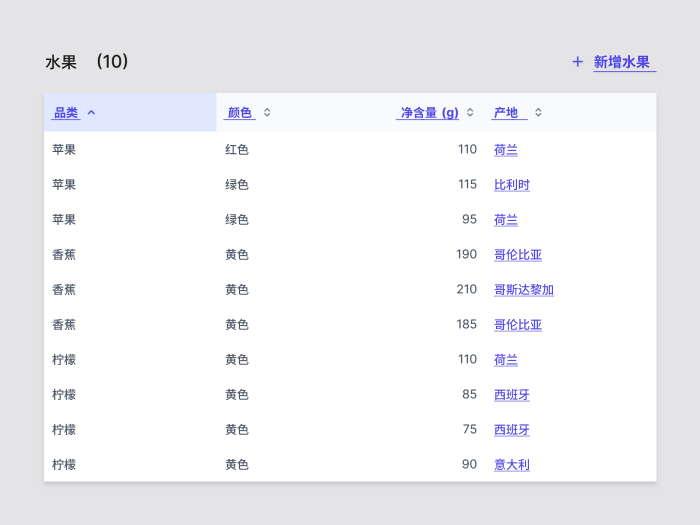Click the ascending sort arrow on 品类

pyautogui.click(x=92, y=113)
